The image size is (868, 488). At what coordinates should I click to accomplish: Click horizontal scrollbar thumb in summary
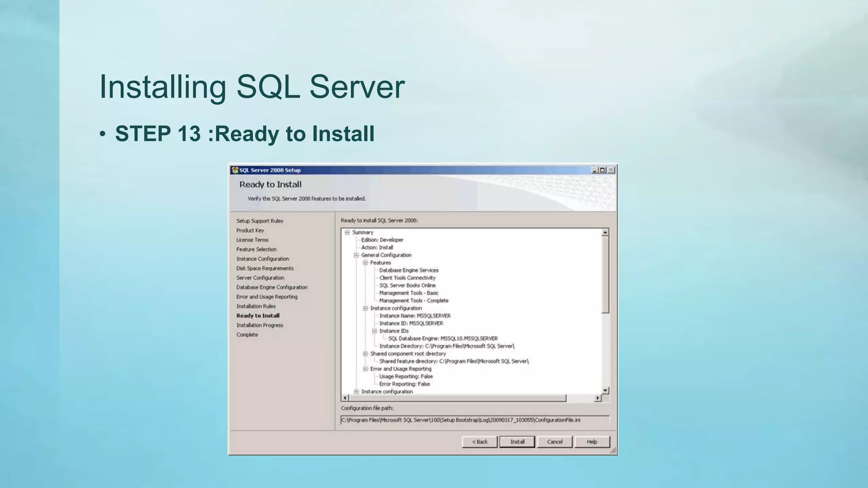point(458,398)
